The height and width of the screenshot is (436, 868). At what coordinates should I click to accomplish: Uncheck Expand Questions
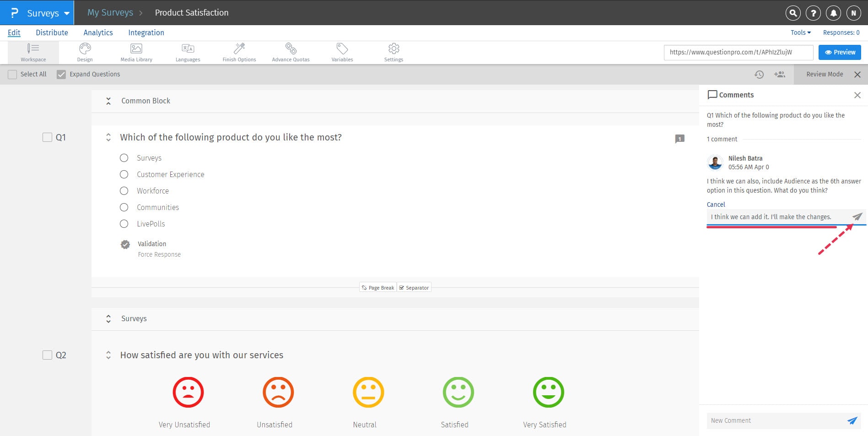click(x=61, y=74)
